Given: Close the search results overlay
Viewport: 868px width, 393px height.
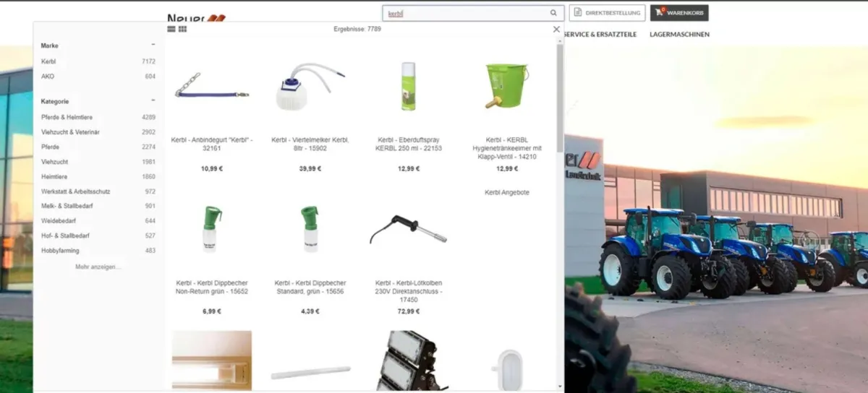Looking at the screenshot, I should [556, 29].
